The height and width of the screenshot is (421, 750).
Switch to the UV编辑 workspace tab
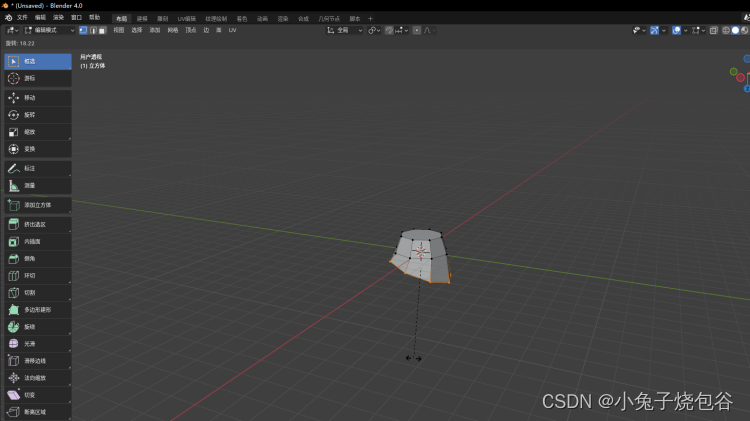[x=187, y=19]
